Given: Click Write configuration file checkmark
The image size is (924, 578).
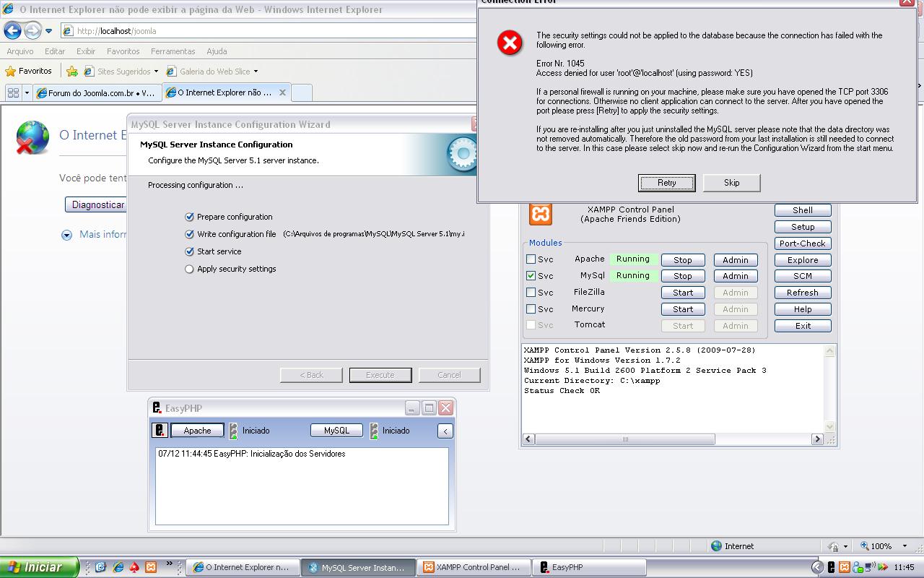Looking at the screenshot, I should (x=189, y=234).
